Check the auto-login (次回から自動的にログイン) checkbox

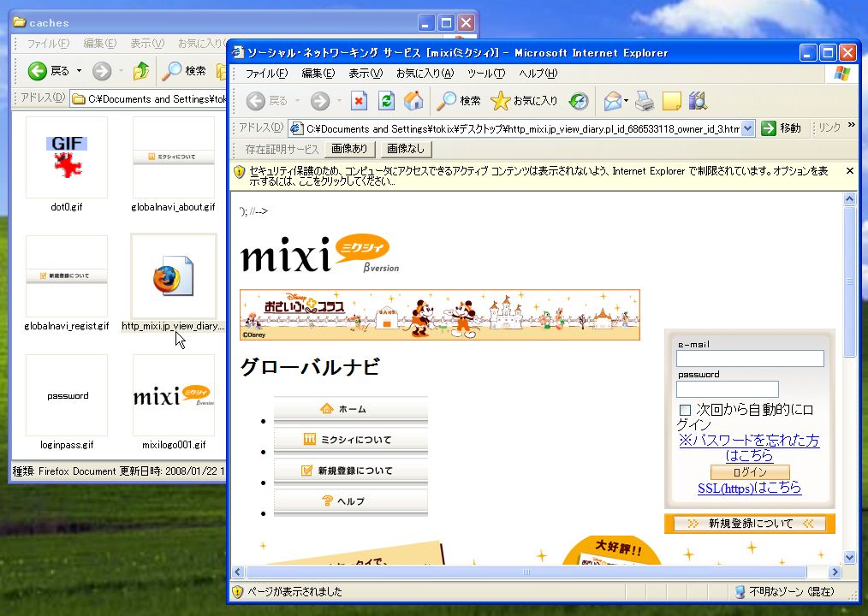pos(685,410)
